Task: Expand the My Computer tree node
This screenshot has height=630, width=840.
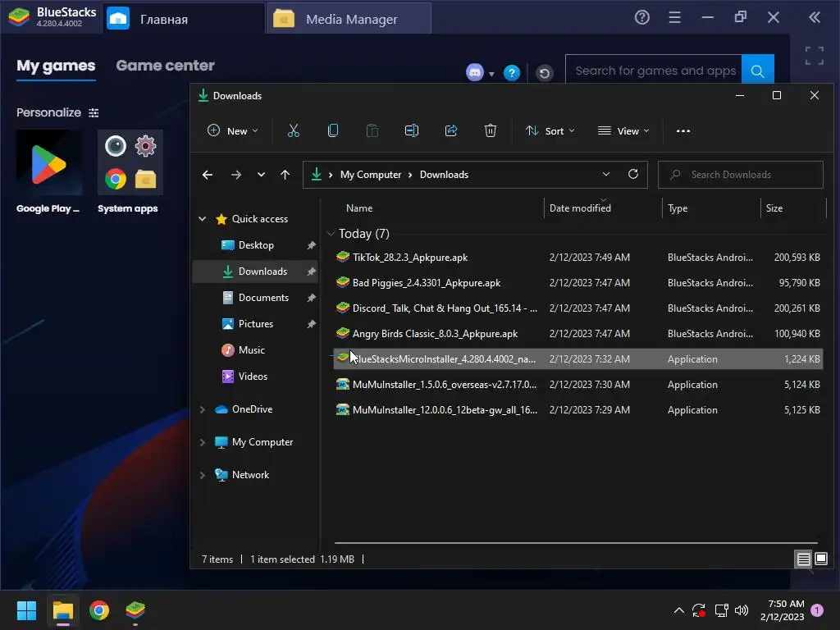Action: tap(203, 442)
